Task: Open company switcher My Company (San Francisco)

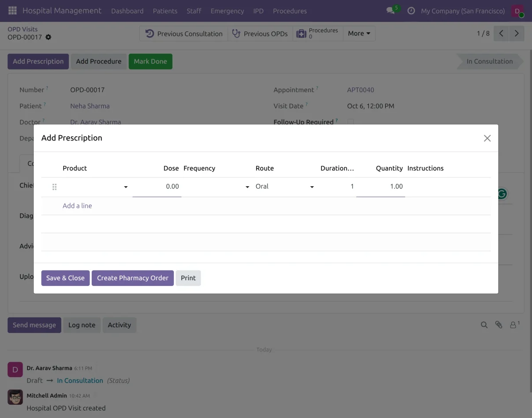Action: [463, 11]
